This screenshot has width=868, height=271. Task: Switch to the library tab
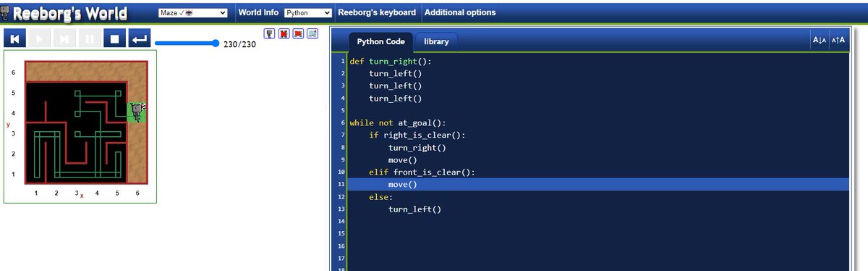[436, 42]
